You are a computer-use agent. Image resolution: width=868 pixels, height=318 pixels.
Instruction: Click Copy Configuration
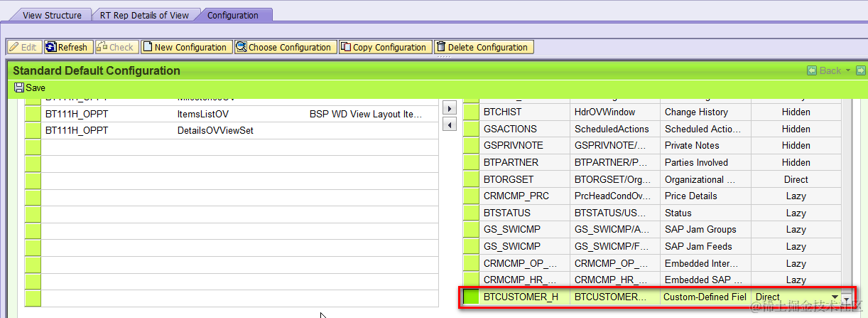(x=384, y=47)
